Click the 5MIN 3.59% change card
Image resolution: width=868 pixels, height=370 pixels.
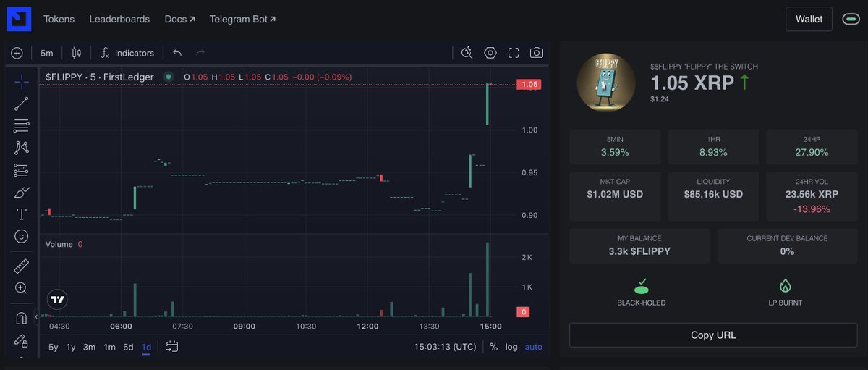[x=615, y=146]
